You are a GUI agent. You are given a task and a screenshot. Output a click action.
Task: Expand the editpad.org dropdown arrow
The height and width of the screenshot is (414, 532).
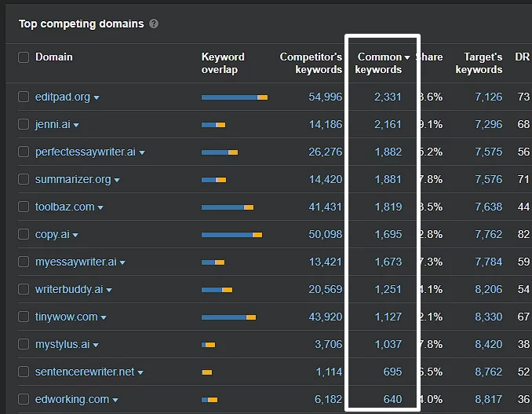coord(97,98)
